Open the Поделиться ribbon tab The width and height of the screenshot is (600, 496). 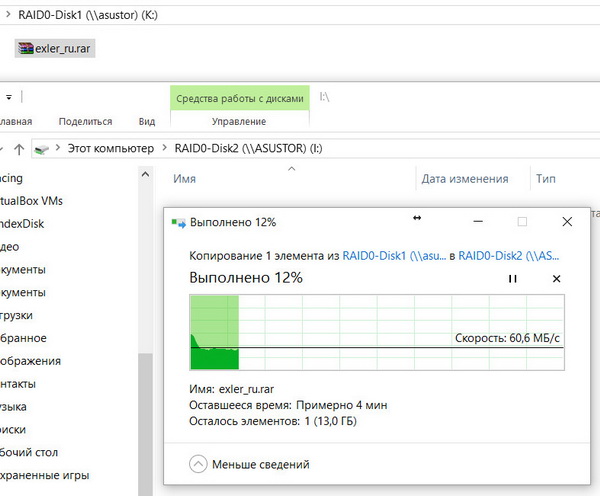click(85, 121)
